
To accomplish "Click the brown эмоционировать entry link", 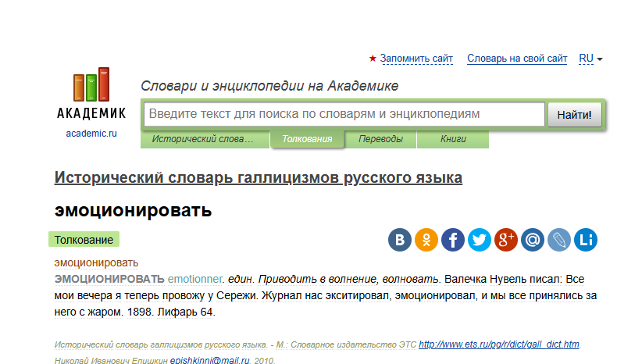I will [96, 262].
